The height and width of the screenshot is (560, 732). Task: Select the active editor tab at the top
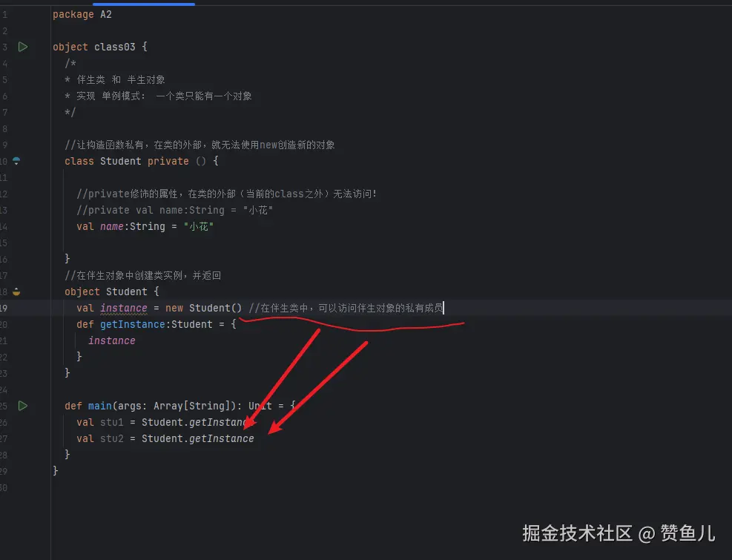pos(143,3)
